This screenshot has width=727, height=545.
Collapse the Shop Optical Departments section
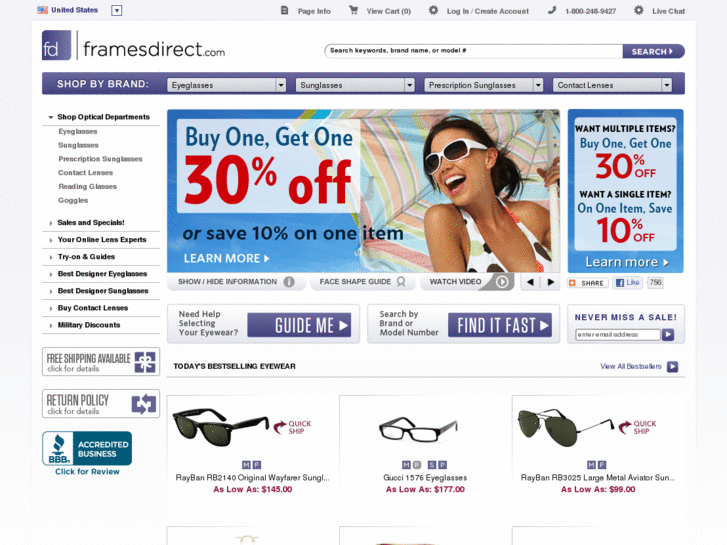click(99, 117)
